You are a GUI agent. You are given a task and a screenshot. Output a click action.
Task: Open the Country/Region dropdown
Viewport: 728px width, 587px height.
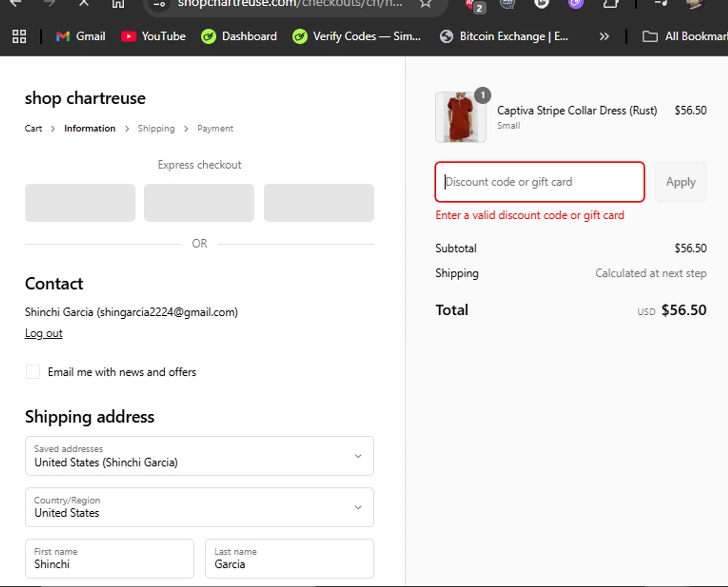tap(199, 507)
